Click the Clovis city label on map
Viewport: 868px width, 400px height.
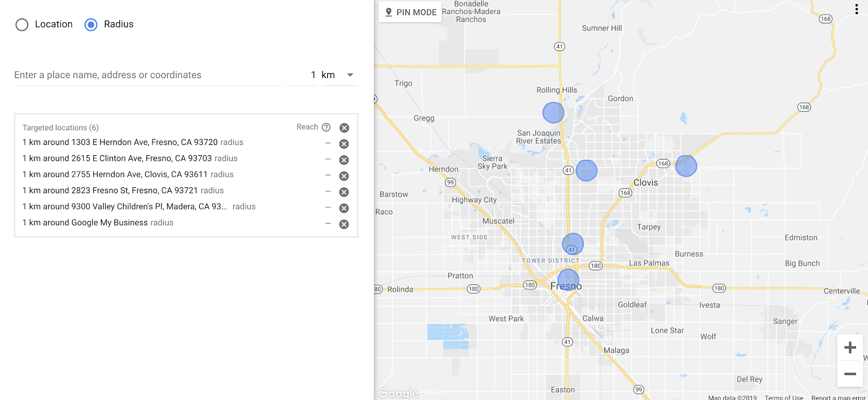pyautogui.click(x=646, y=182)
